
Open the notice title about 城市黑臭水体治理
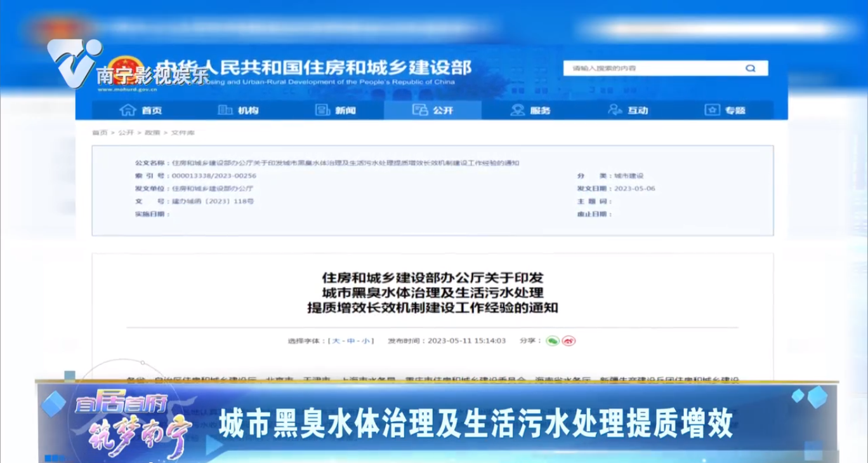(433, 294)
